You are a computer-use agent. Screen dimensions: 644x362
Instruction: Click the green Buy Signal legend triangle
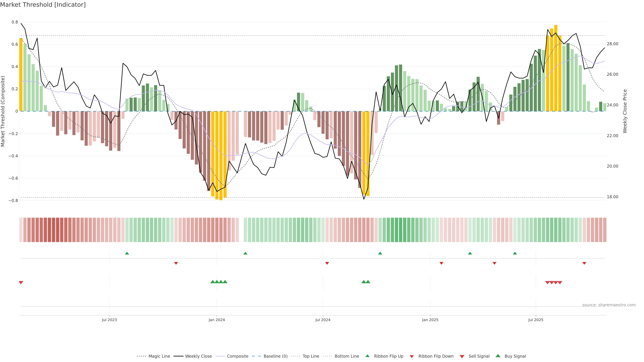click(498, 356)
